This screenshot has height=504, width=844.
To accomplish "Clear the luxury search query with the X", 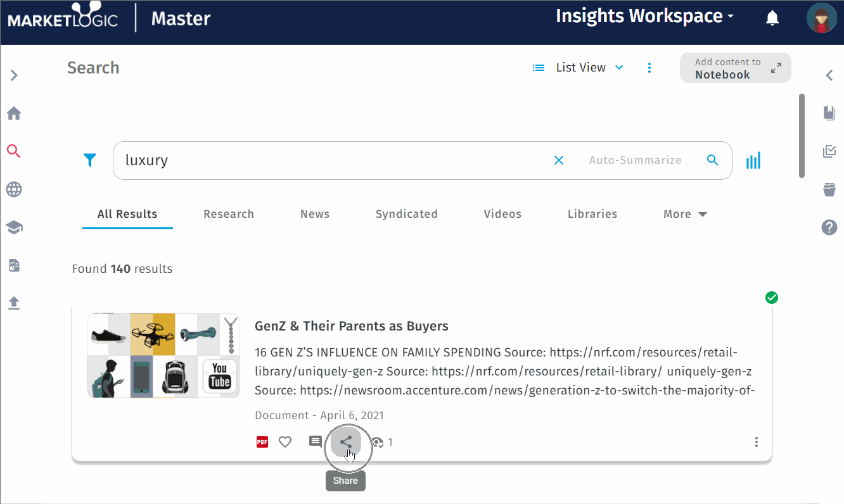I will point(558,160).
